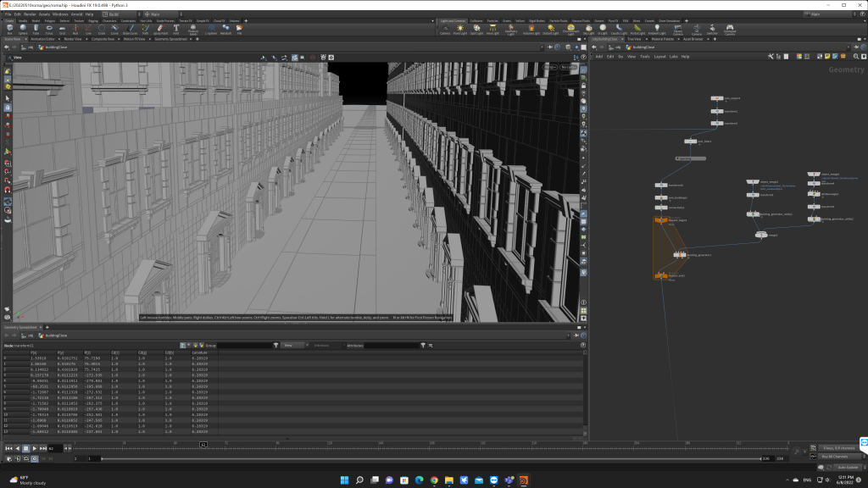868x488 pixels.
Task: Open the Build desktop dropdown
Action: [116, 14]
